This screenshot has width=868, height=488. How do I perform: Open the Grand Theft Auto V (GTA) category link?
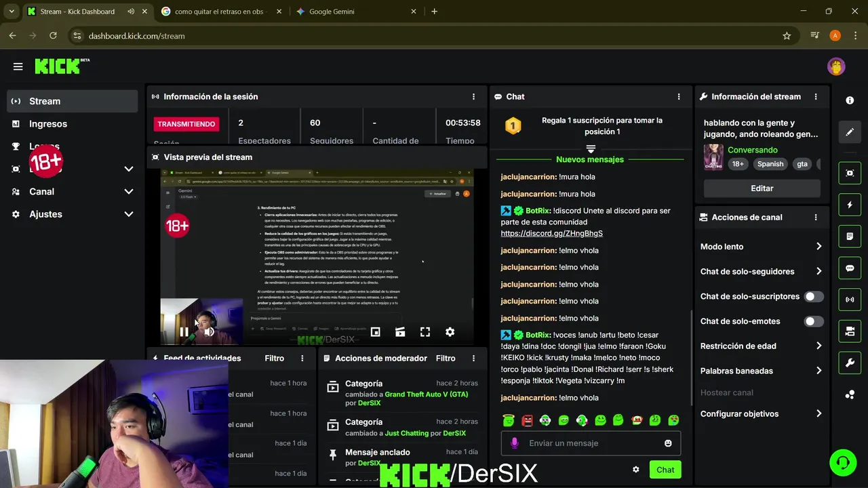(427, 394)
